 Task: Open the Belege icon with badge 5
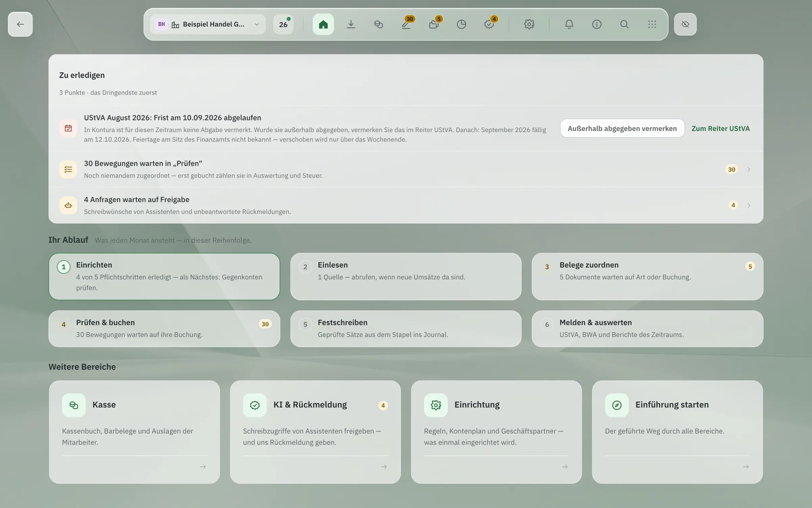[434, 24]
